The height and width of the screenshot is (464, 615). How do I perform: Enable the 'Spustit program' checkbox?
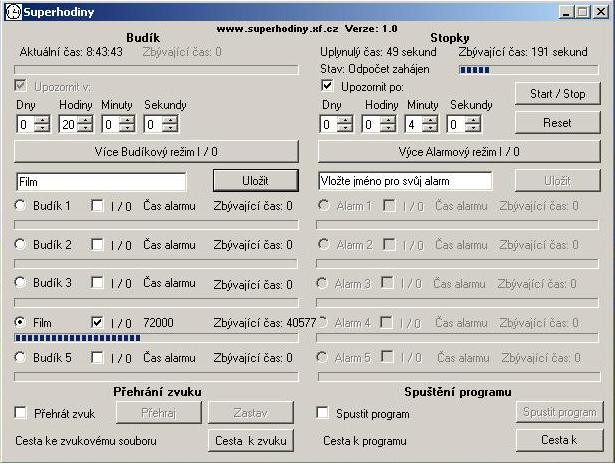[322, 413]
